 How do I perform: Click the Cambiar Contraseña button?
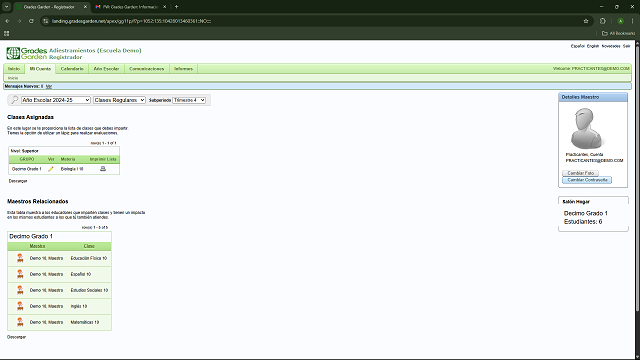[x=587, y=180]
